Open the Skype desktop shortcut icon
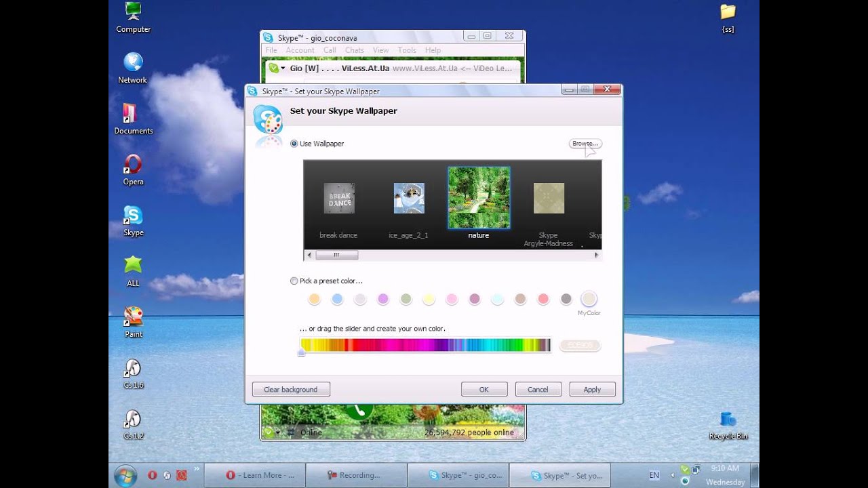This screenshot has height=488, width=868. (133, 216)
